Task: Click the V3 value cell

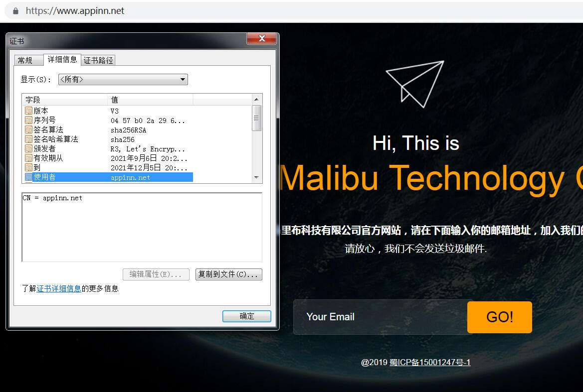Action: click(115, 111)
